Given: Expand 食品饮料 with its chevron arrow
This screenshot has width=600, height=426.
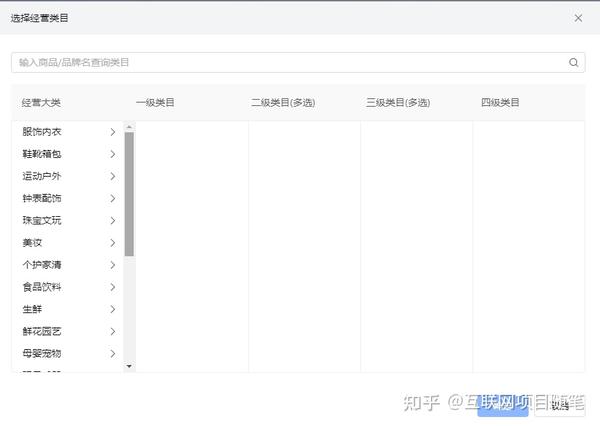Looking at the screenshot, I should 112,287.
